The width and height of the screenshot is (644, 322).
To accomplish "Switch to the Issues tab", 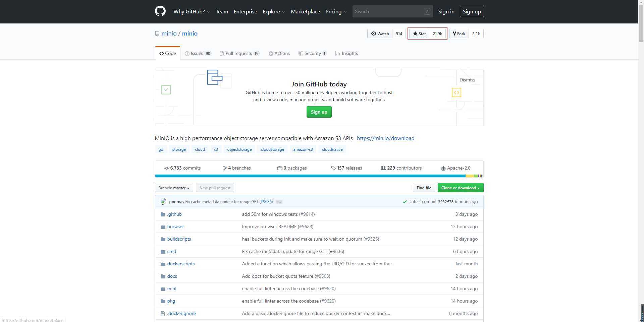I will pyautogui.click(x=198, y=53).
